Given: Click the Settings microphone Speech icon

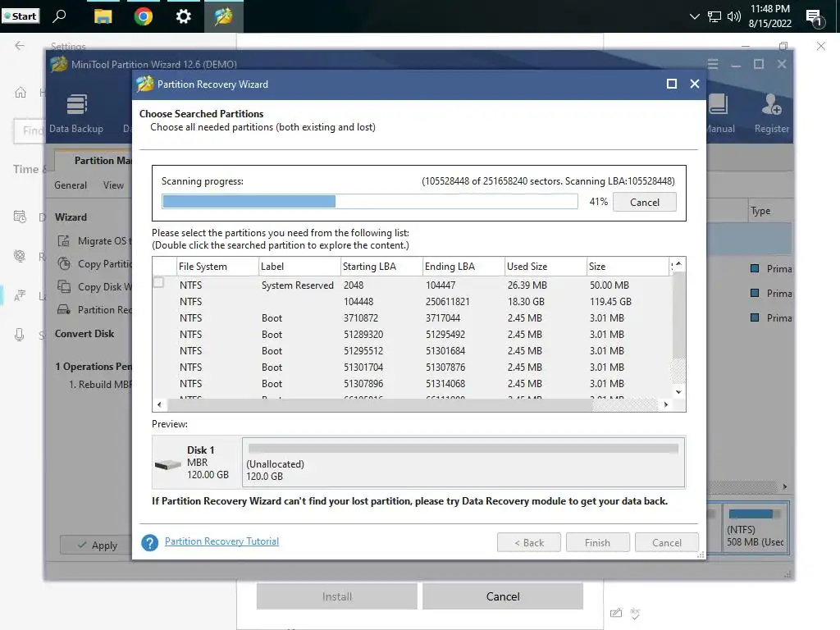Looking at the screenshot, I should point(20,336).
